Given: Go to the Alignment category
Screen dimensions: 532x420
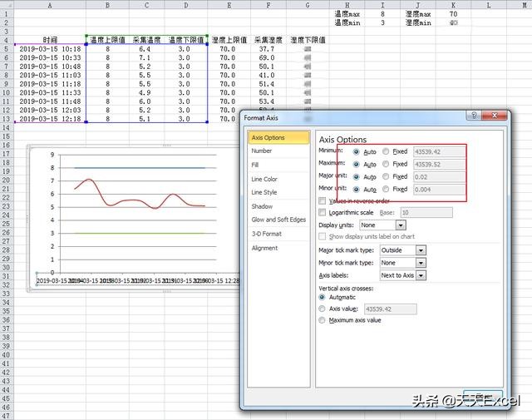Looking at the screenshot, I should pyautogui.click(x=264, y=248).
